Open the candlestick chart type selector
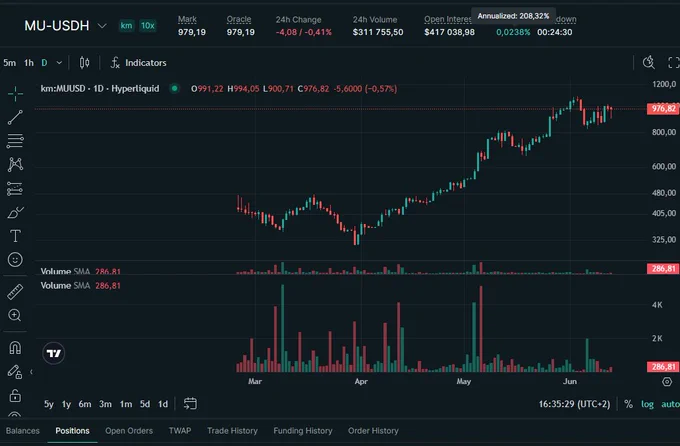This screenshot has height=446, width=680. coord(85,63)
